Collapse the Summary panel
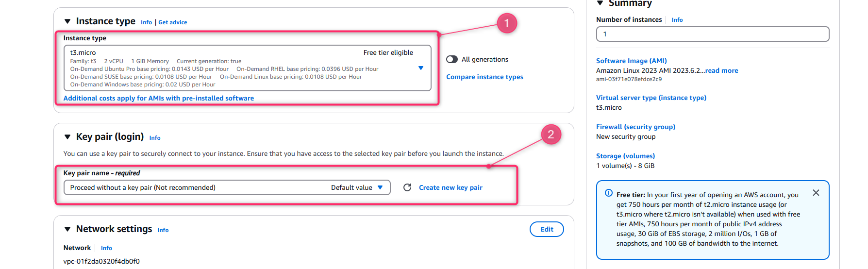This screenshot has width=868, height=269. tap(600, 3)
